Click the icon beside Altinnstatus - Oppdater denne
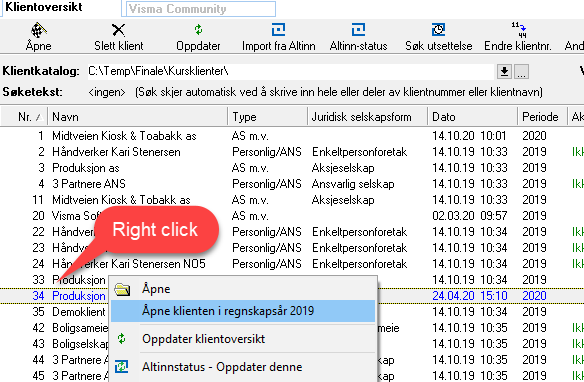 pyautogui.click(x=121, y=367)
